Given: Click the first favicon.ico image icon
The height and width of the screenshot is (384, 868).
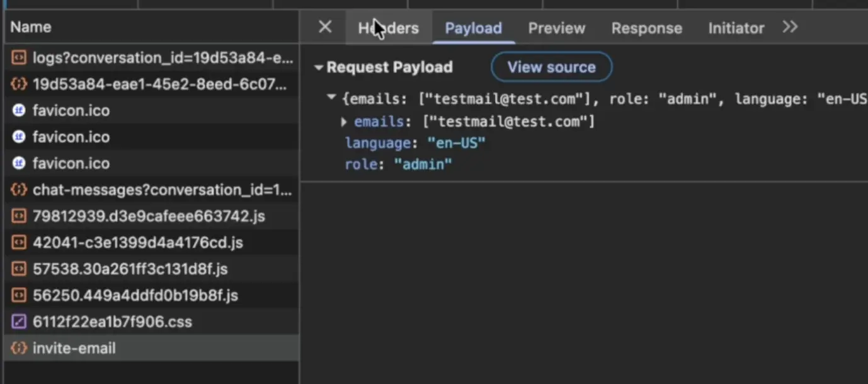Looking at the screenshot, I should pyautogui.click(x=20, y=111).
